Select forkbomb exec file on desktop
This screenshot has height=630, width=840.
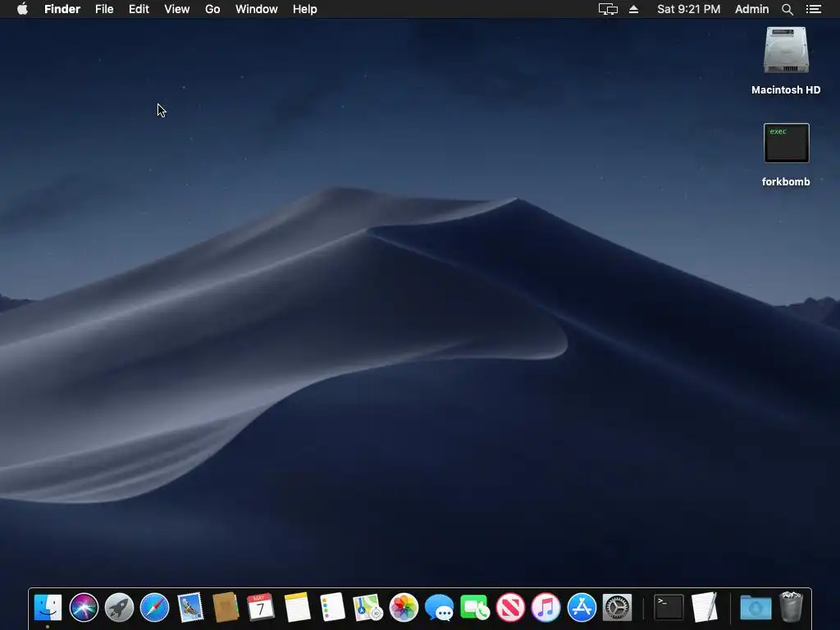787,143
